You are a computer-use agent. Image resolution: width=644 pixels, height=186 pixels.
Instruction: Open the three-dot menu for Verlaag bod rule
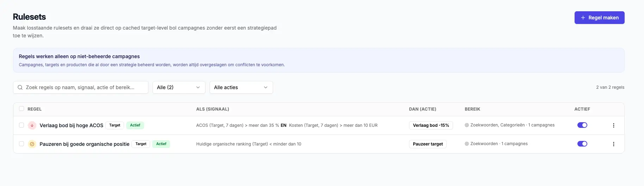(613, 125)
